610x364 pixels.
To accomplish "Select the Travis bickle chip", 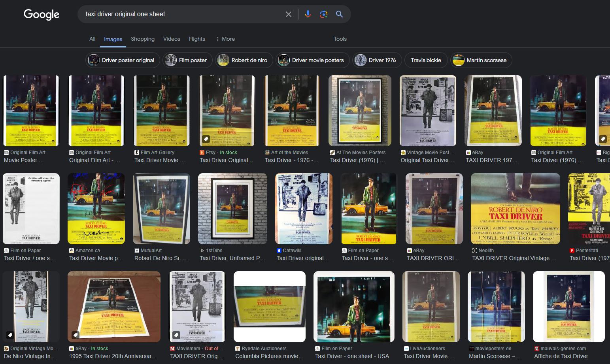I will coord(426,60).
